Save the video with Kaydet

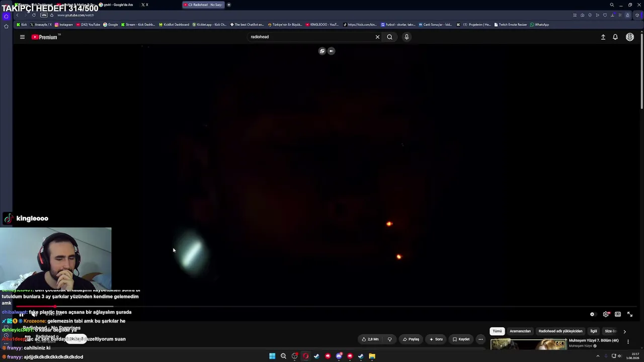[461, 339]
